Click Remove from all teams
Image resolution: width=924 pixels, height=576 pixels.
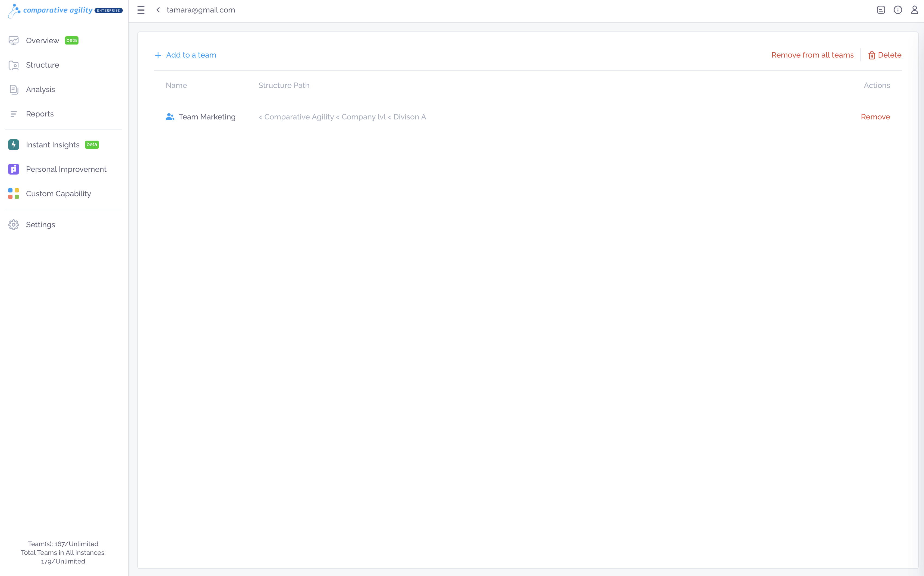coord(812,55)
